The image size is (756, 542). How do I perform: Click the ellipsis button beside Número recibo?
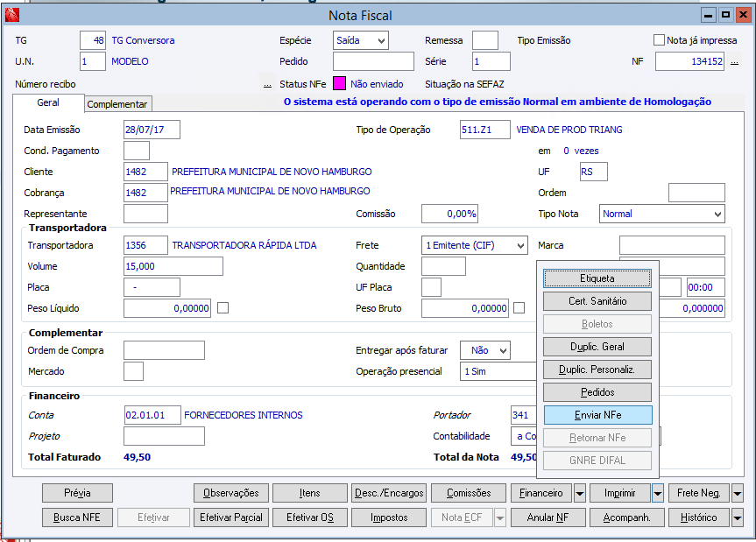click(267, 85)
